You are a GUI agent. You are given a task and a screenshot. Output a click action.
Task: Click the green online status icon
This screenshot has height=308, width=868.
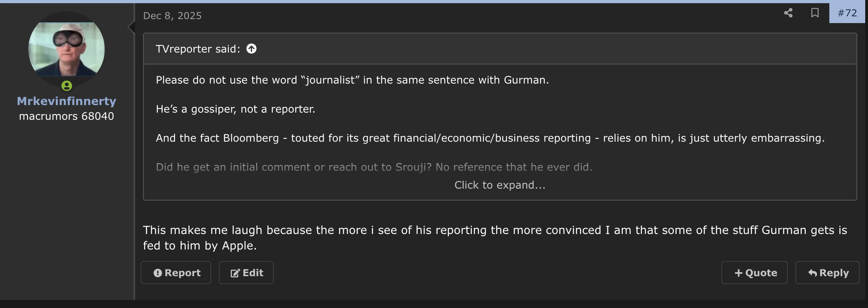click(x=67, y=86)
